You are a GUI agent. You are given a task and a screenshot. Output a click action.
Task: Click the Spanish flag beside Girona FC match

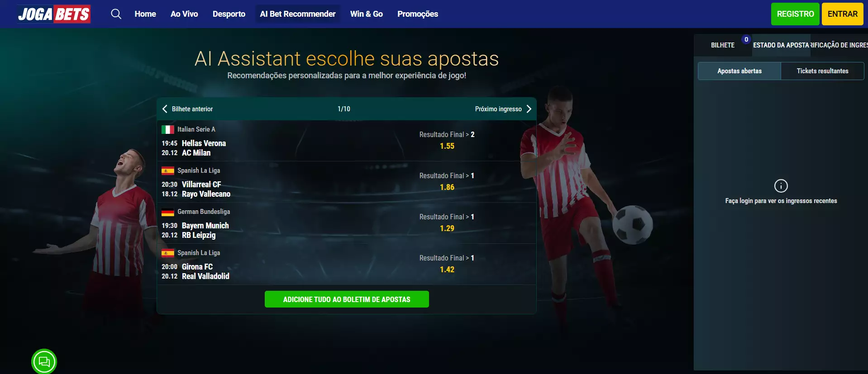point(168,253)
